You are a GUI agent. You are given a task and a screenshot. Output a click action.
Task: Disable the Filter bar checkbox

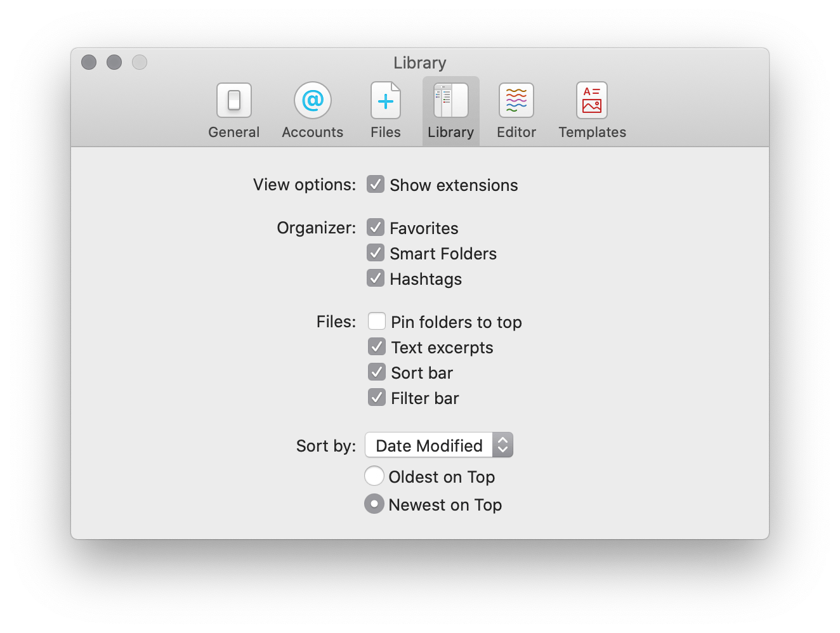377,397
